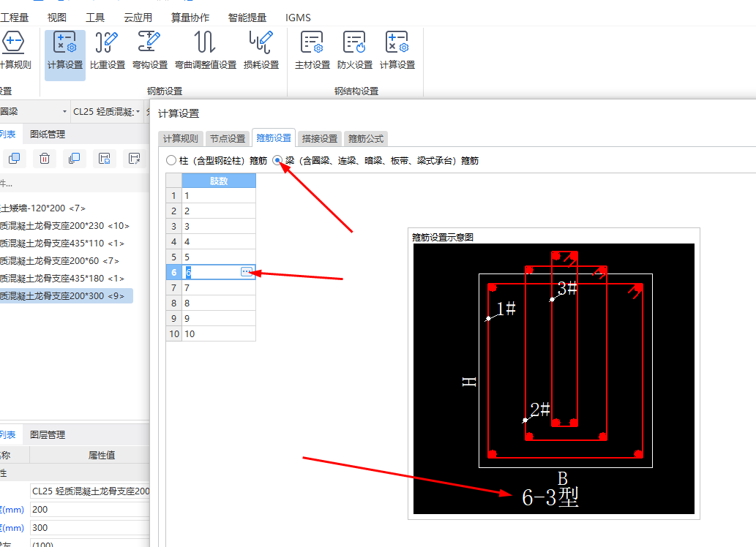Select 肢数 value 3 cell
The height and width of the screenshot is (547, 756).
218,227
